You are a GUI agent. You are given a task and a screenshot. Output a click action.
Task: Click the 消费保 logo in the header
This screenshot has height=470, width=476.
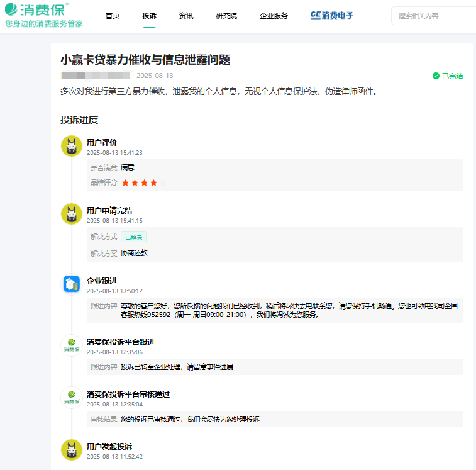(36, 9)
